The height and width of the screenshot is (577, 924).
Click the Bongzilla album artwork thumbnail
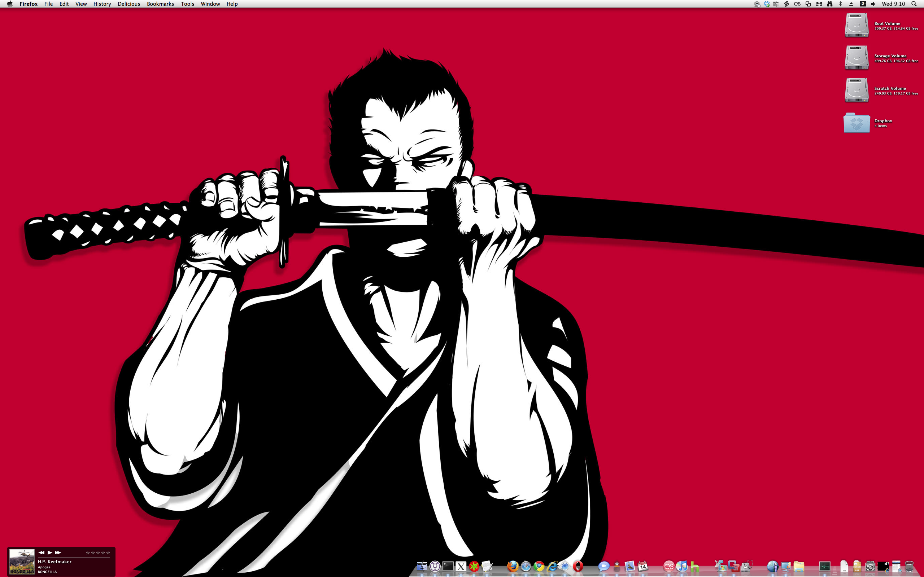point(22,561)
